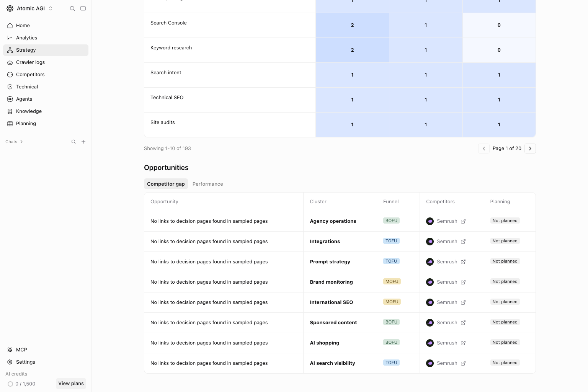Click Not planned badge for AI search visibility
The image size is (588, 392).
click(x=505, y=363)
